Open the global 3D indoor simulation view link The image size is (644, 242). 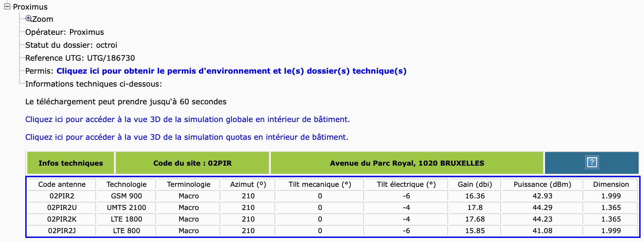[187, 119]
